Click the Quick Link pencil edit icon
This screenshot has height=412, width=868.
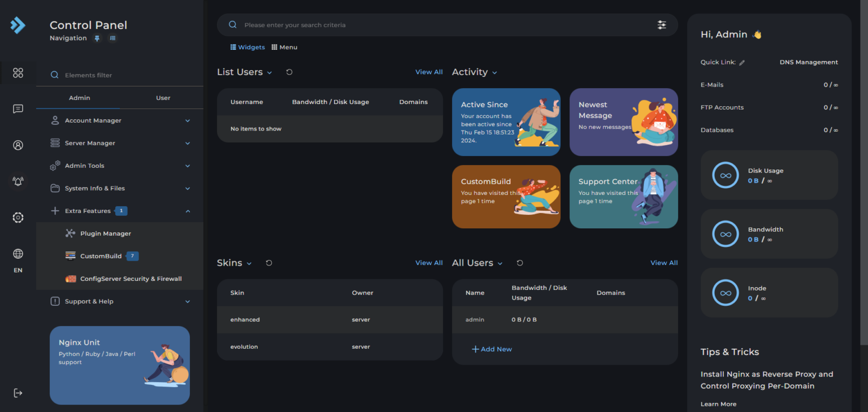pos(742,63)
